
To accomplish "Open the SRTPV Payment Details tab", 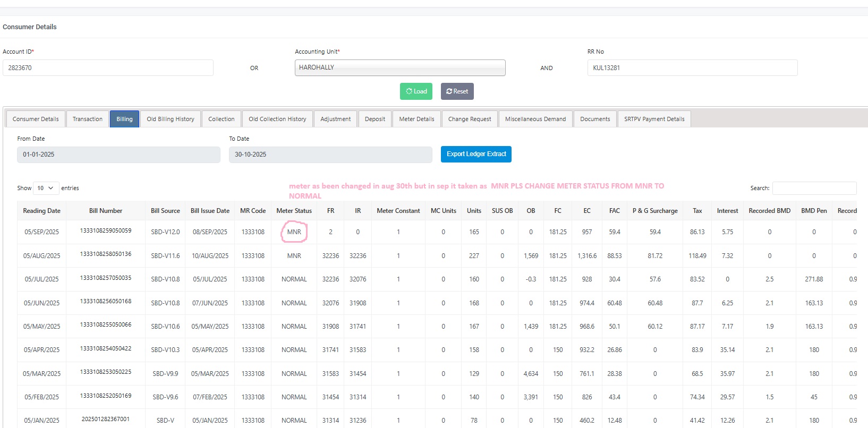I will [654, 119].
